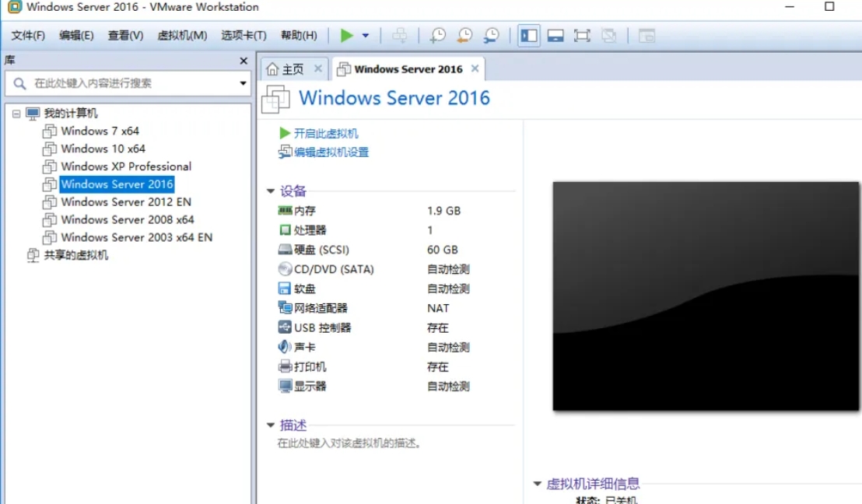Toggle the thumbnail bar view icon
Image resolution: width=862 pixels, height=504 pixels.
point(555,36)
